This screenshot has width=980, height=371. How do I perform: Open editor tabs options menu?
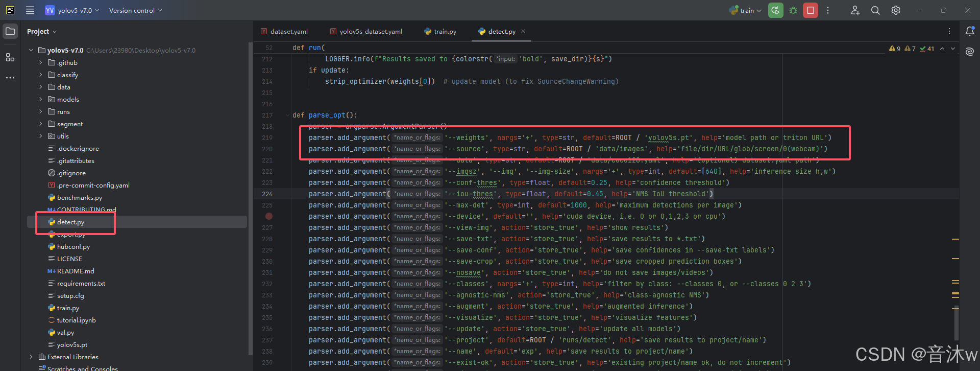[x=949, y=31]
